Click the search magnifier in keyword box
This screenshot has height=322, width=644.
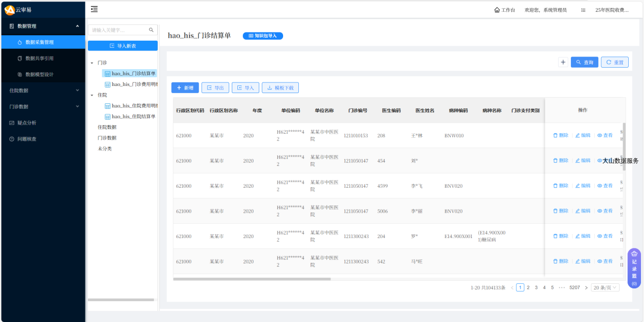151,30
